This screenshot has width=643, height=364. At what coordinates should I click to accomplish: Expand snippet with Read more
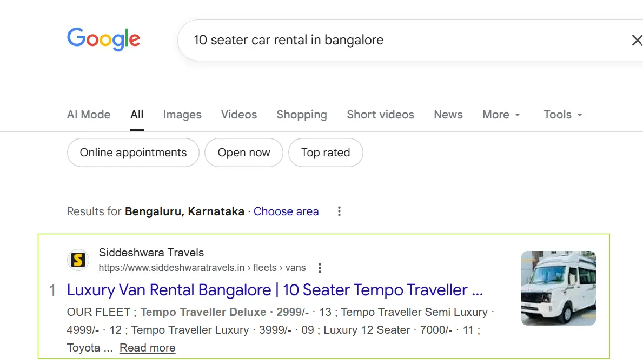coord(147,348)
